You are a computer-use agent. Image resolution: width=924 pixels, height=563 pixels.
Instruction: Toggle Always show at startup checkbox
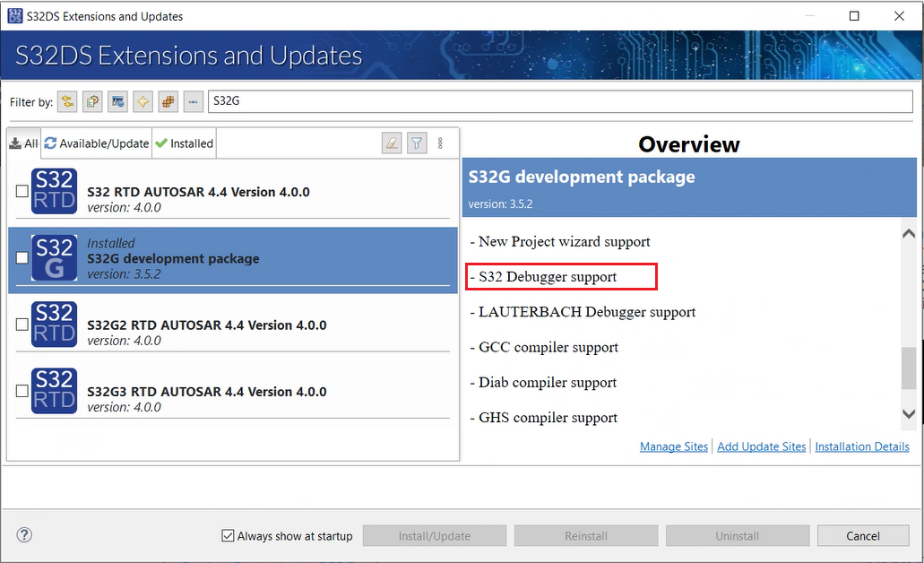(228, 535)
